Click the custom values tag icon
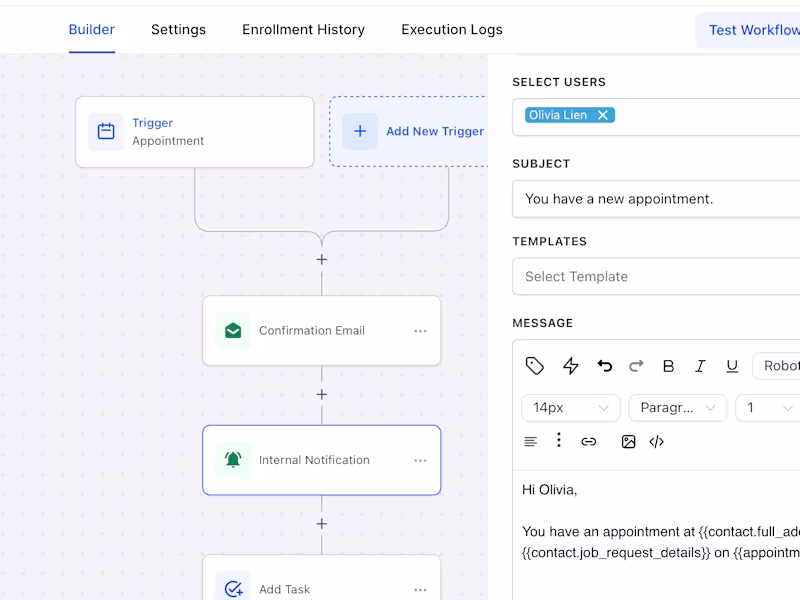The height and width of the screenshot is (600, 800). [535, 366]
